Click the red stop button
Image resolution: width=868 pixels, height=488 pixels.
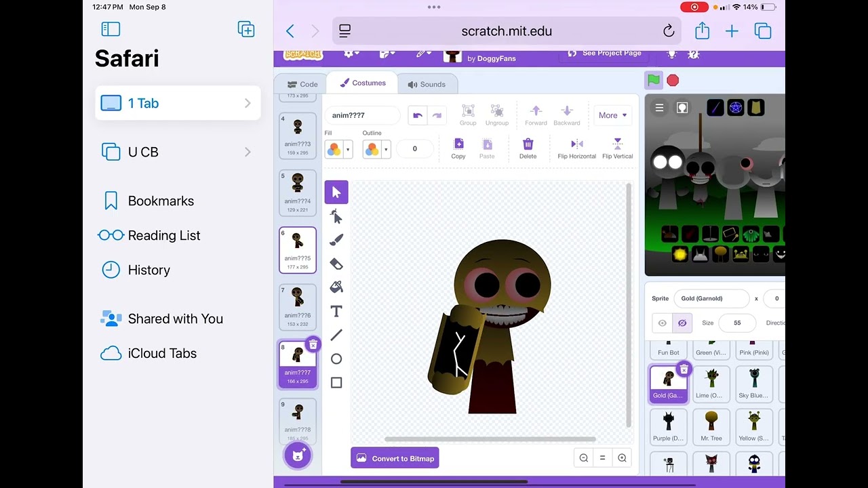(x=673, y=81)
